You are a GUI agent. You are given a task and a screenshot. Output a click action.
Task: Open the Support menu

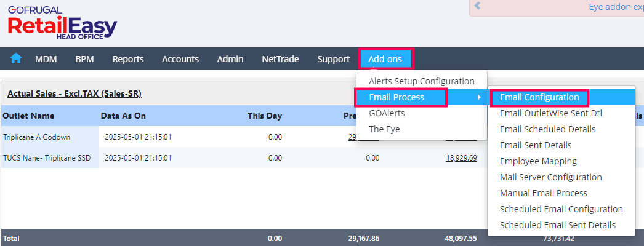[x=334, y=59]
